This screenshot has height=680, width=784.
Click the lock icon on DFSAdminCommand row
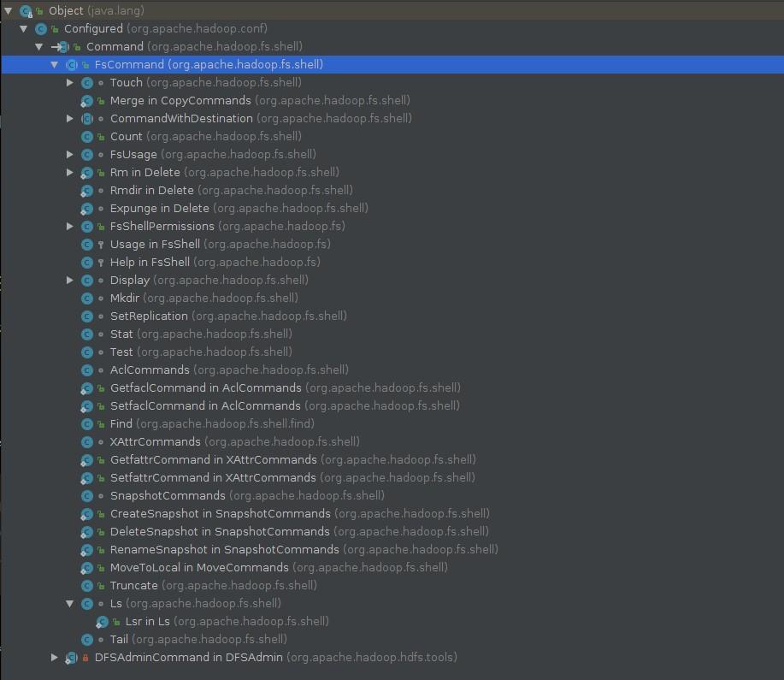[x=84, y=658]
